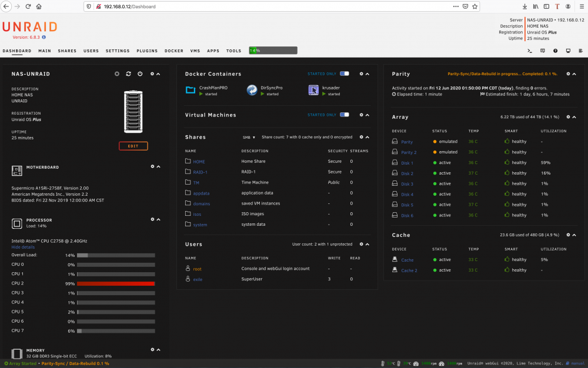Image resolution: width=588 pixels, height=368 pixels.
Task: Open the feedback icon in the top bar
Action: pos(543,51)
